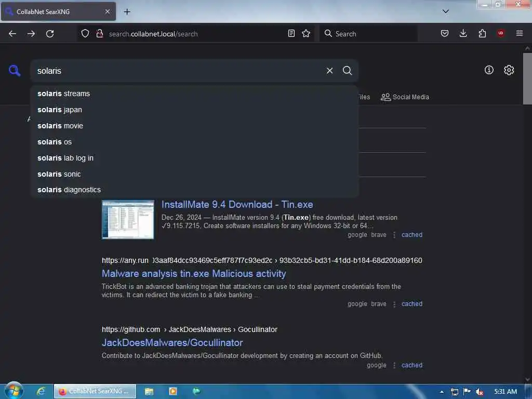Click the uBlock Origin extension icon

pos(501,33)
